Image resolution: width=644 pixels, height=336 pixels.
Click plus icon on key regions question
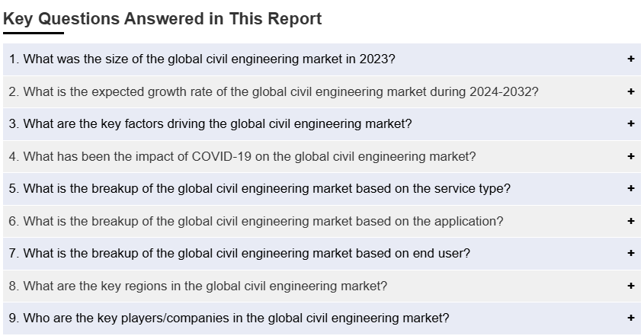pos(631,286)
